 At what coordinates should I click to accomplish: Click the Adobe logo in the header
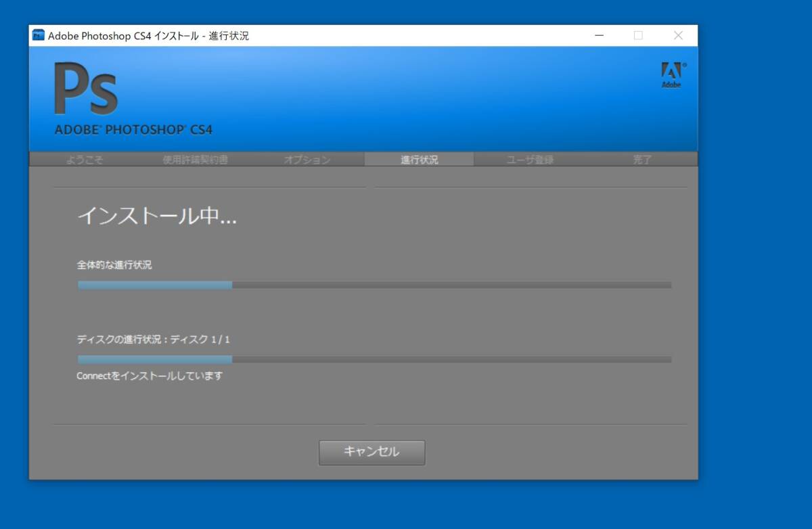pyautogui.click(x=673, y=75)
